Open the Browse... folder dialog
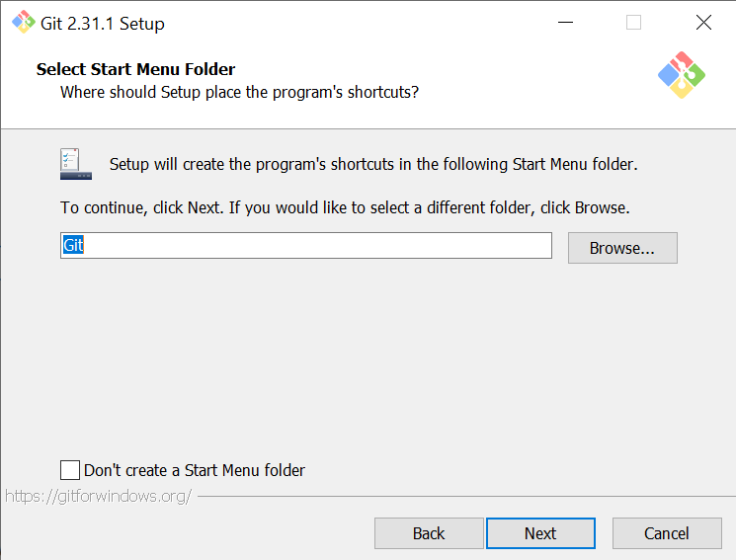 click(x=622, y=248)
